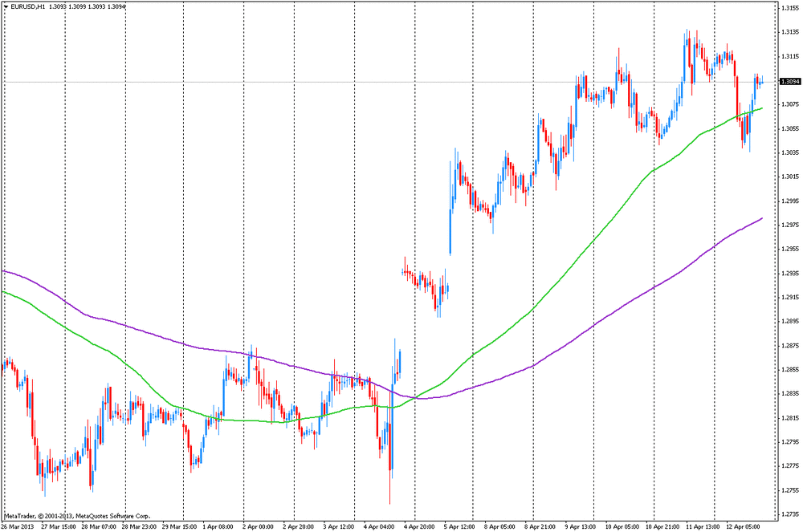This screenshot has width=803, height=532.
Task: Click price level 1.2855 on the price axis
Action: [789, 369]
